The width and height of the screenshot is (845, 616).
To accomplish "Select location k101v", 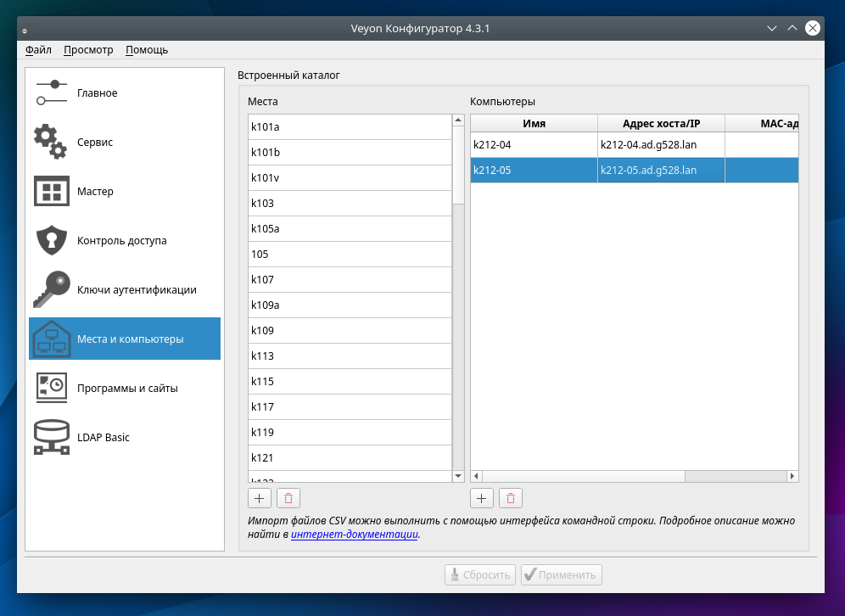I will pyautogui.click(x=350, y=178).
